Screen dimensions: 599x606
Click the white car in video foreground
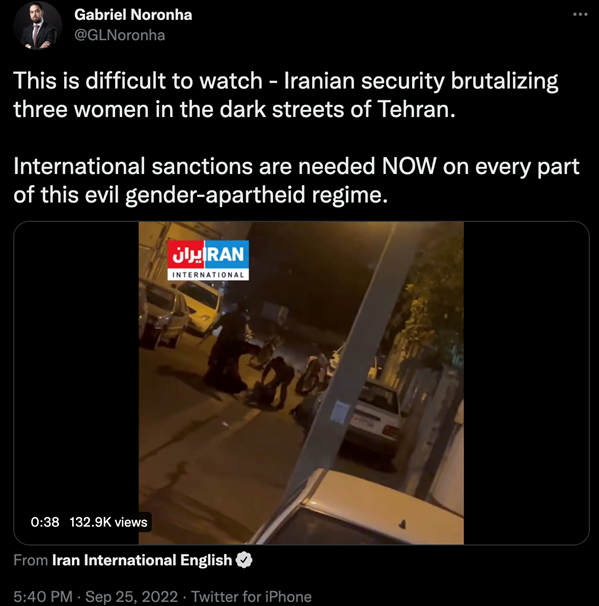point(359,508)
